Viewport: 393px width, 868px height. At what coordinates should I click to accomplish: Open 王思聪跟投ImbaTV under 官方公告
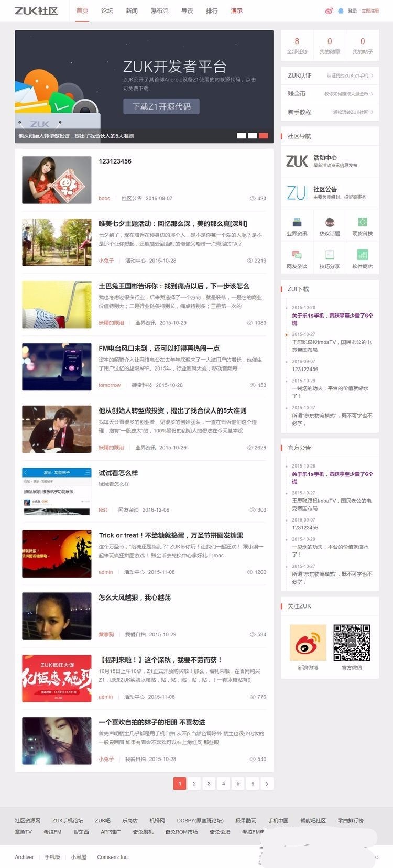point(332,504)
